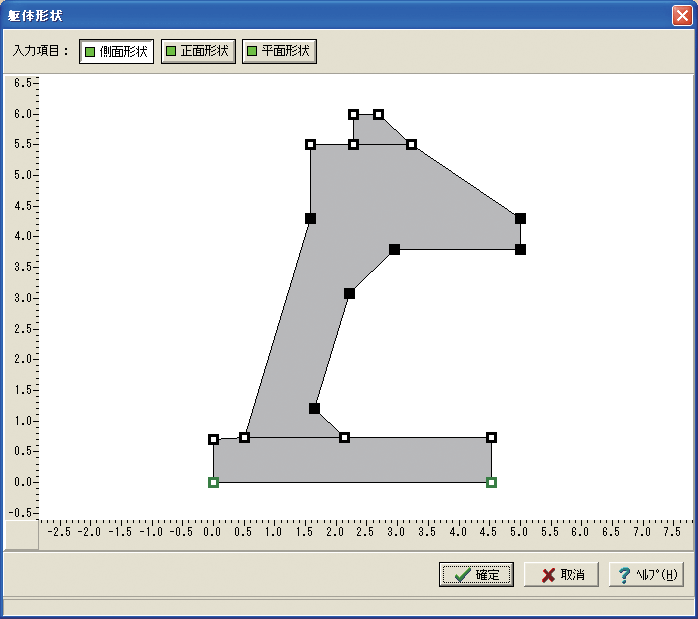698x619 pixels.
Task: Click the black handle at the bracket's inner bottom corner
Action: [x=394, y=249]
